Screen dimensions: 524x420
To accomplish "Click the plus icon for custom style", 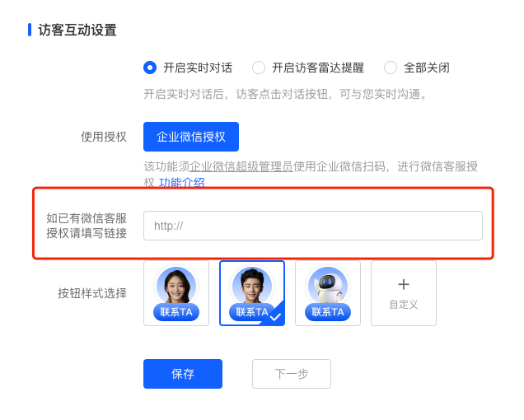I will (404, 284).
